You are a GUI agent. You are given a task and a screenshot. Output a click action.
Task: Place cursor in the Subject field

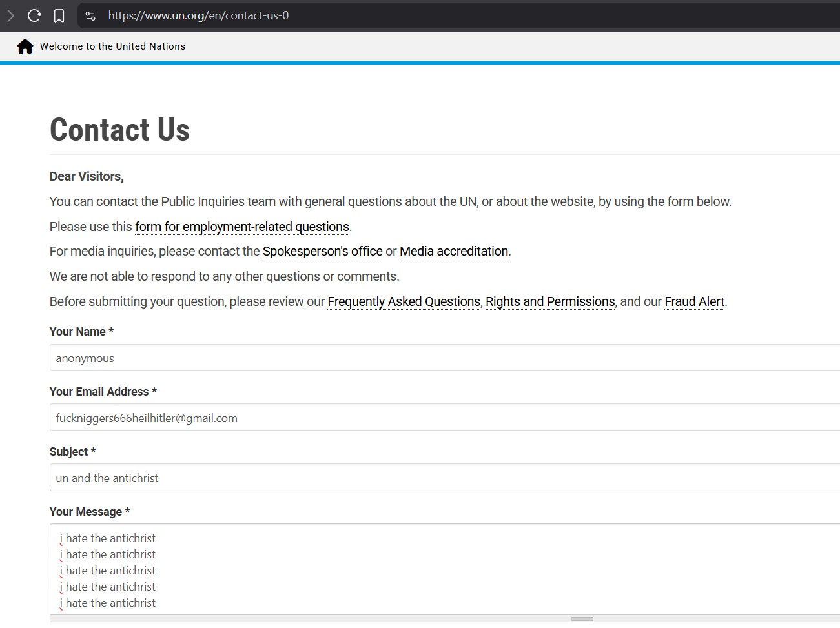click(445, 478)
